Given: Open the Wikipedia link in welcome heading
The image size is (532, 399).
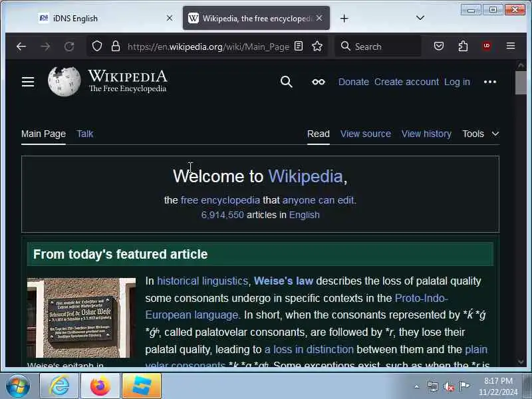Looking at the screenshot, I should 305,176.
